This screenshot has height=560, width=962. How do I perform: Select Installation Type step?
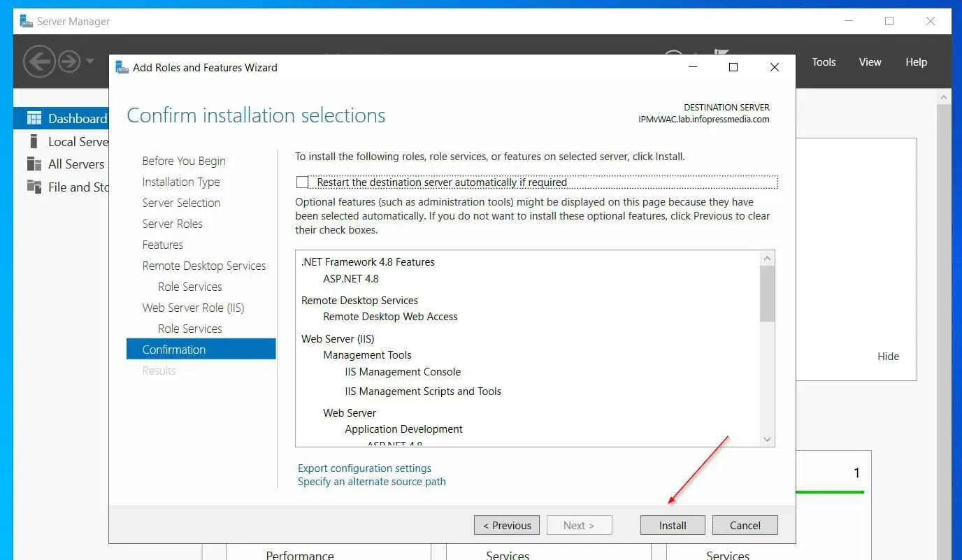pos(181,182)
